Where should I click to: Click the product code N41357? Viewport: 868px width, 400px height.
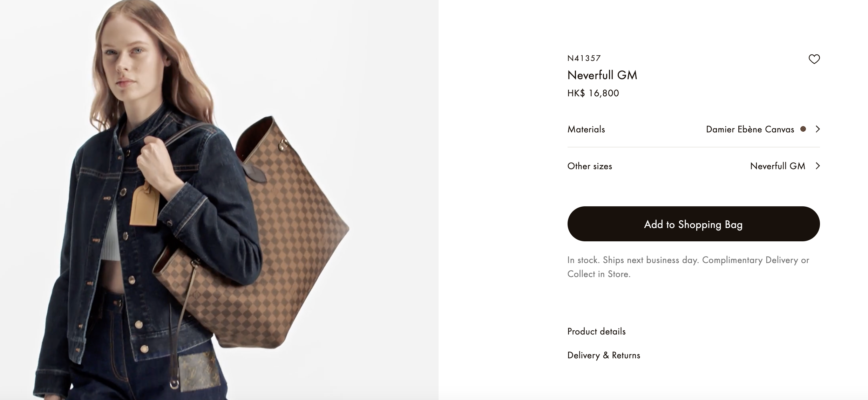tap(584, 58)
